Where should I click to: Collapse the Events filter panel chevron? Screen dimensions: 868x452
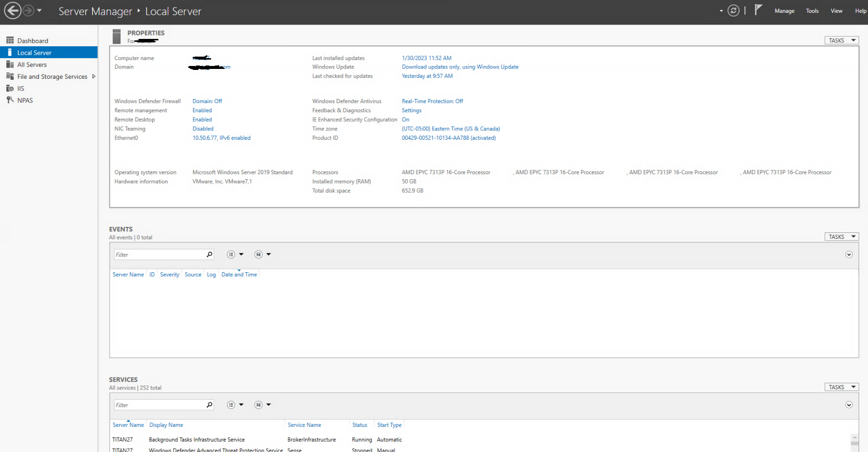pyautogui.click(x=849, y=255)
